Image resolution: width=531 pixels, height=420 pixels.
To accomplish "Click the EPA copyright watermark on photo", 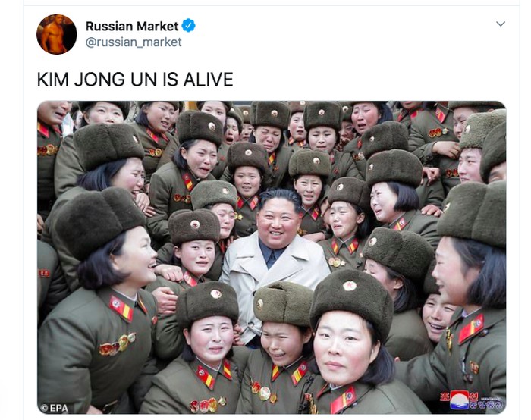I will (54, 408).
